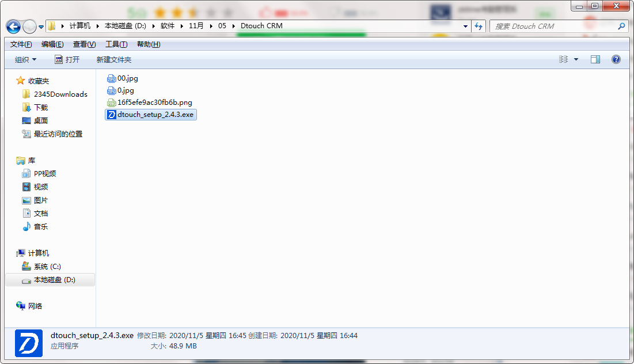Open the Help question mark icon
This screenshot has height=364, width=634.
[616, 59]
